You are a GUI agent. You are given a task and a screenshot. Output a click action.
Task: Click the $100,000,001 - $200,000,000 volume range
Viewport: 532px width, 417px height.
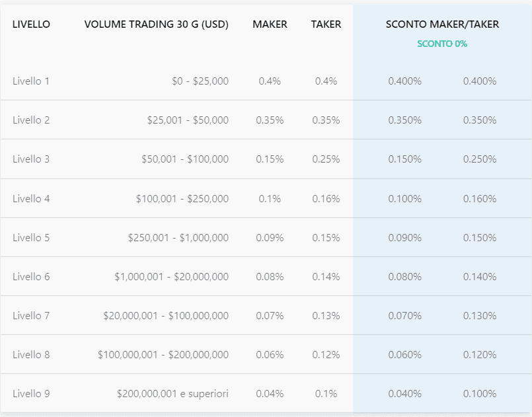point(163,355)
